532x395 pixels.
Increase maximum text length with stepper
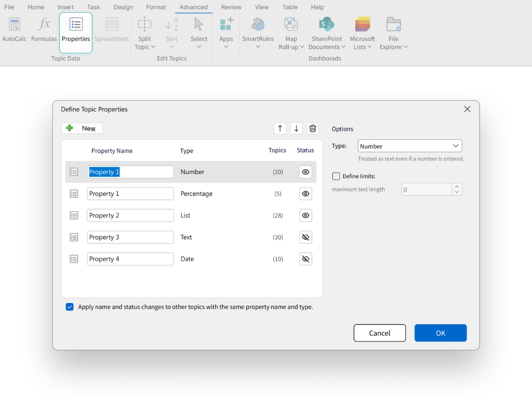coord(456,187)
